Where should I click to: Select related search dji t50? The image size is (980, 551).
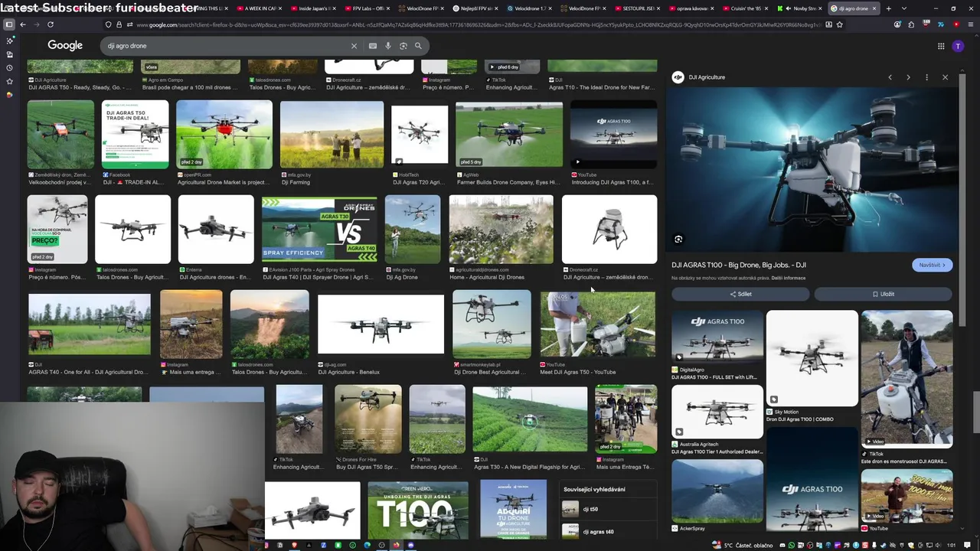pyautogui.click(x=609, y=509)
